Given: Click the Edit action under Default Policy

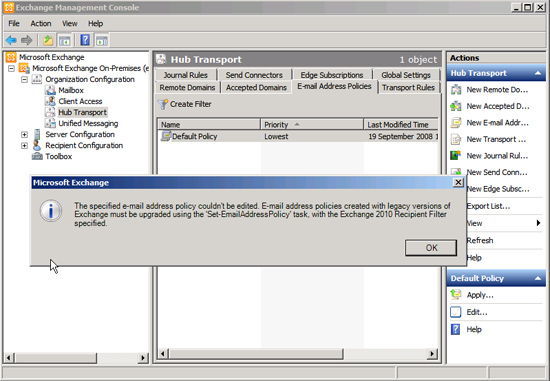Looking at the screenshot, I should [477, 312].
